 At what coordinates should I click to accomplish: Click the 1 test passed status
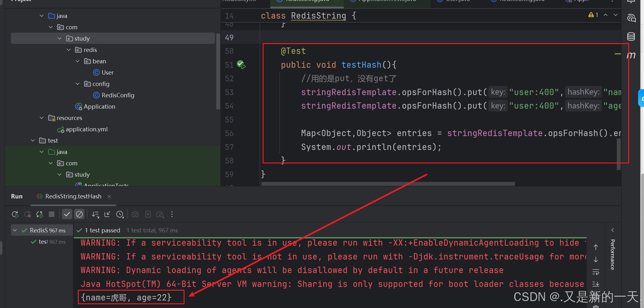[x=102, y=231]
